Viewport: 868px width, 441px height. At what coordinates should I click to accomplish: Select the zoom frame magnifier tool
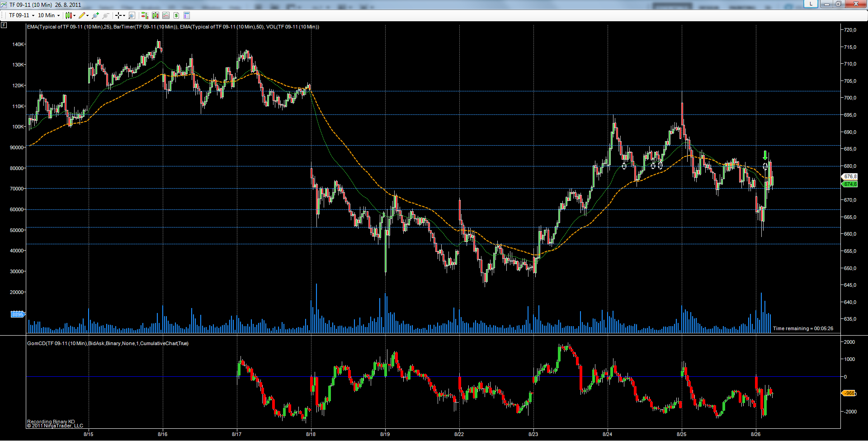[x=132, y=15]
